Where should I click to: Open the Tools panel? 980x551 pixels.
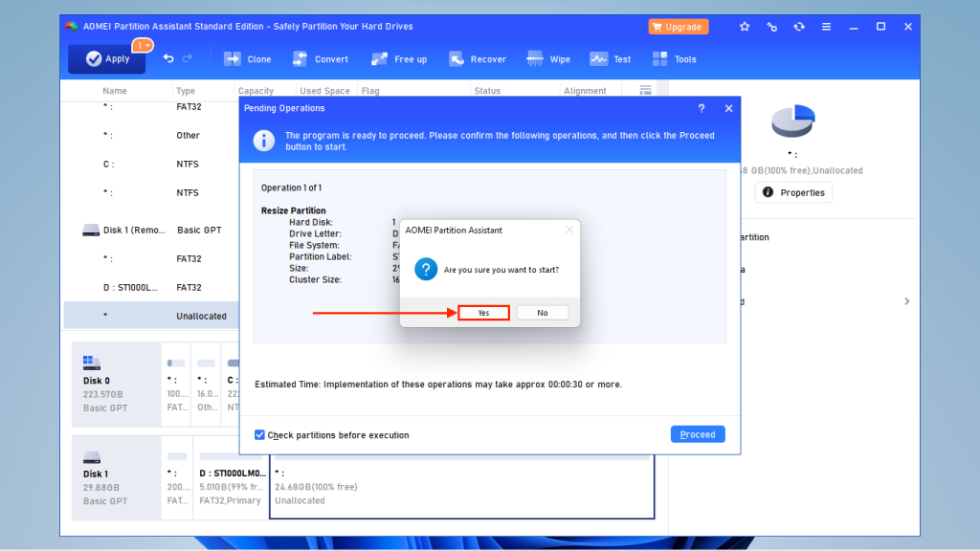pos(675,58)
